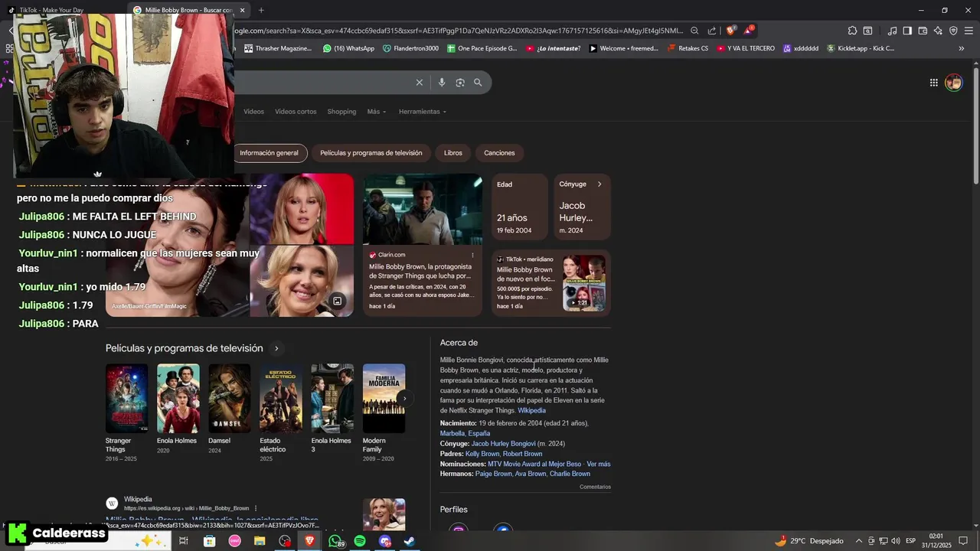The height and width of the screenshot is (551, 980).
Task: Open the Kicklet.app bookmark
Action: click(x=861, y=48)
